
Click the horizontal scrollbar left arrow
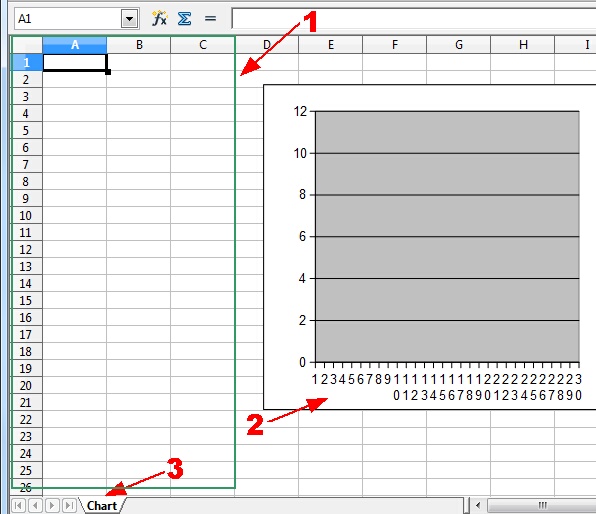(x=478, y=506)
